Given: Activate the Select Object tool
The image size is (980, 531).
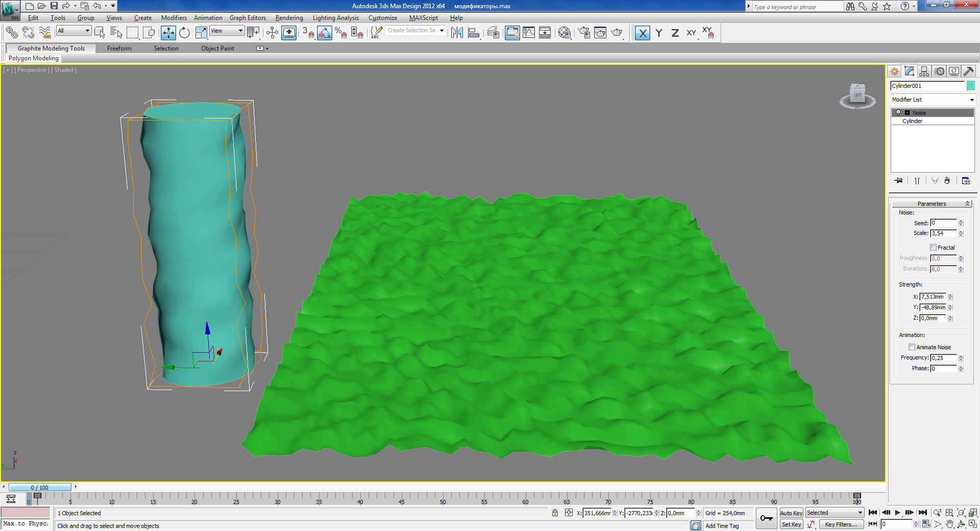Looking at the screenshot, I should pyautogui.click(x=100, y=33).
